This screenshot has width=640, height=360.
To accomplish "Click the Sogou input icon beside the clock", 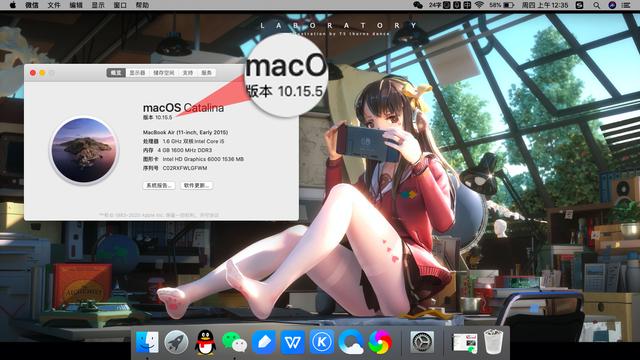I will coord(580,5).
